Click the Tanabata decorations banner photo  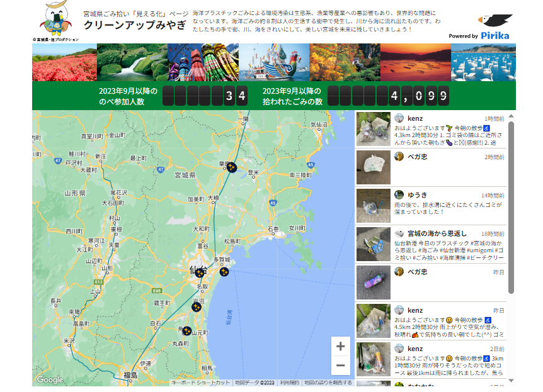[x=203, y=62]
